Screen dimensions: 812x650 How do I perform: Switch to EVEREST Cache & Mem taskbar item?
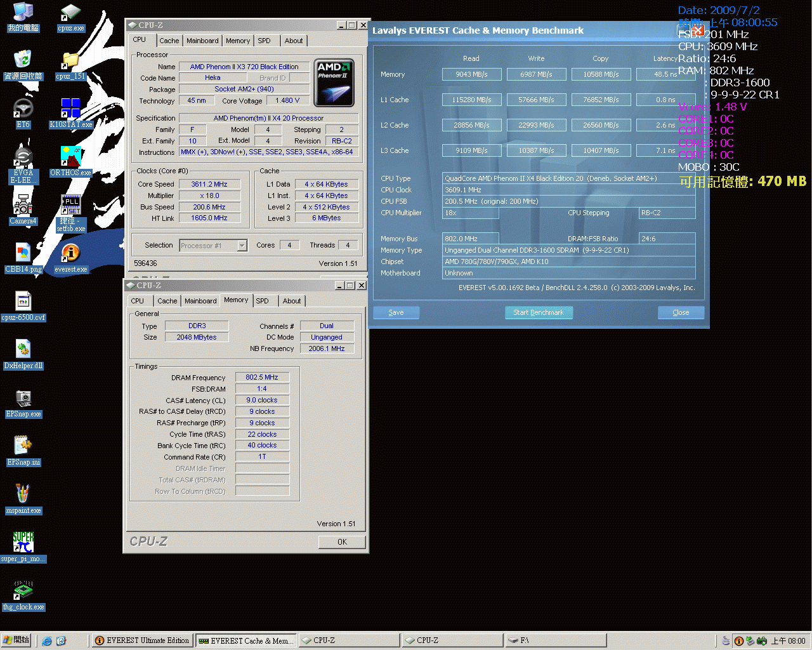point(246,640)
